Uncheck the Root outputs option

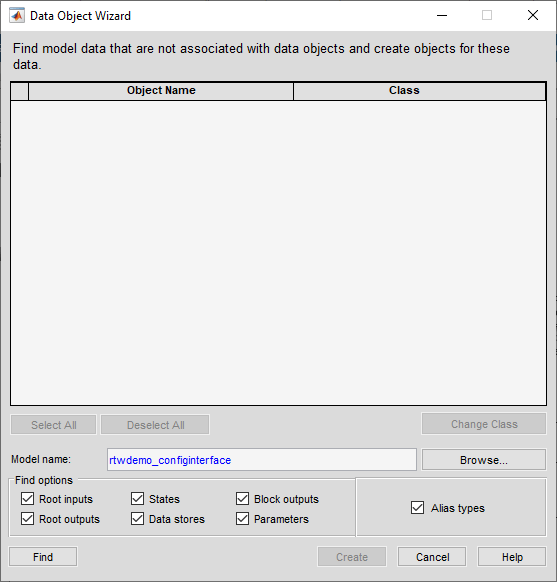pos(27,519)
